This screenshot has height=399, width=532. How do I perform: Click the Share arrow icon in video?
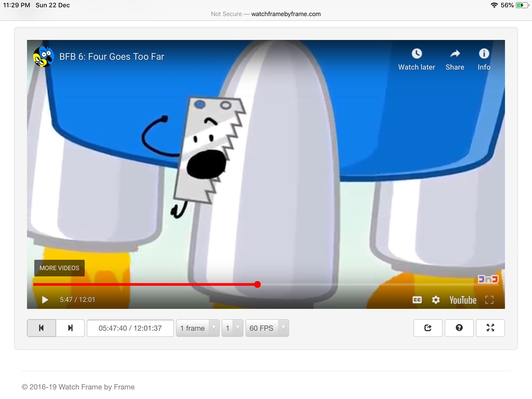click(455, 54)
